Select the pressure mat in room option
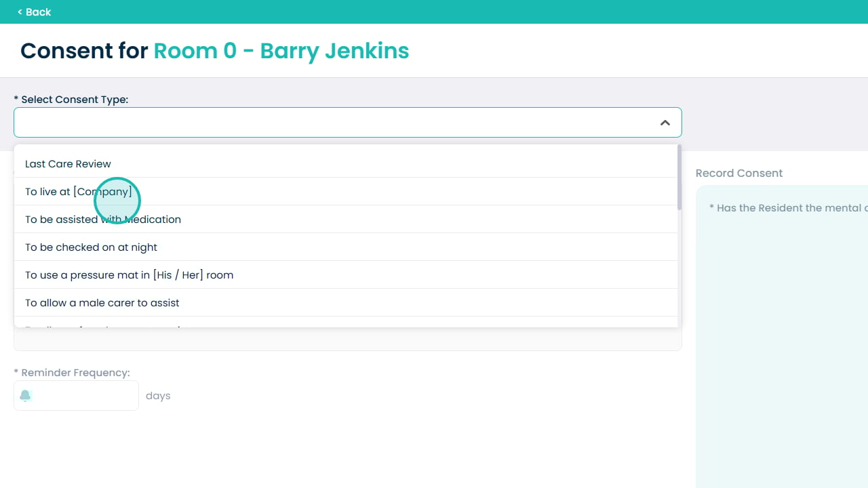The image size is (868, 488). click(x=346, y=275)
